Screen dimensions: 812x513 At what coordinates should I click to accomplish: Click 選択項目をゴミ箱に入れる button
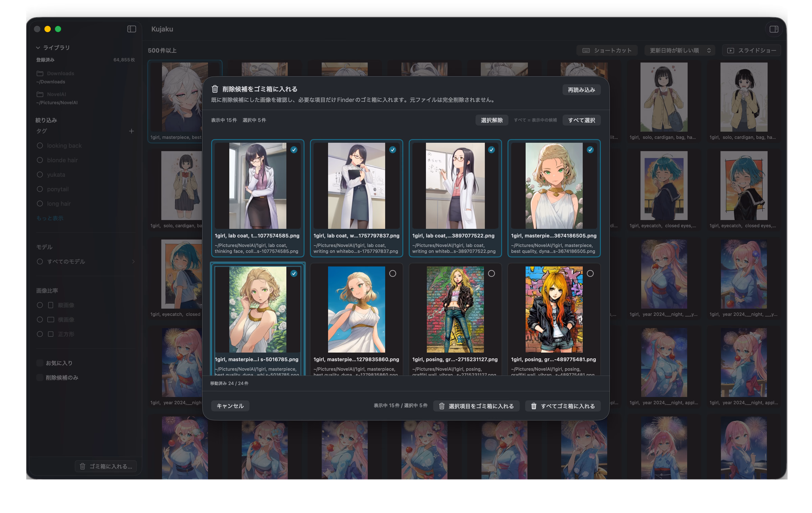point(476,406)
